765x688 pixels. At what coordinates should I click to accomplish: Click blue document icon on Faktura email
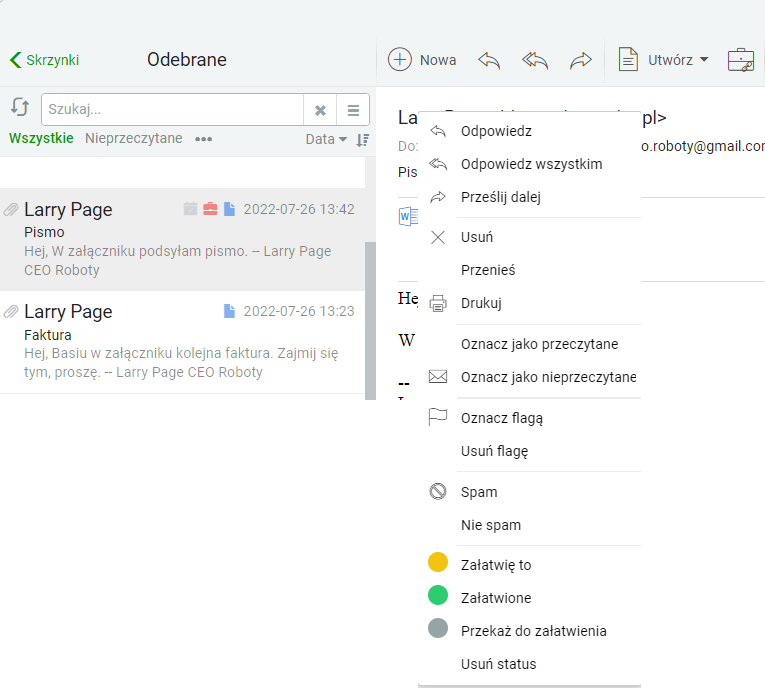[229, 311]
